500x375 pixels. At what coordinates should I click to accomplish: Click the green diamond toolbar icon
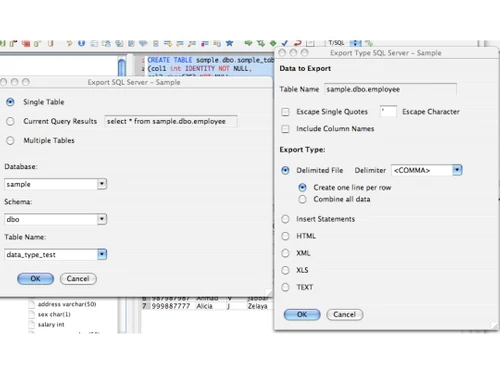273,43
